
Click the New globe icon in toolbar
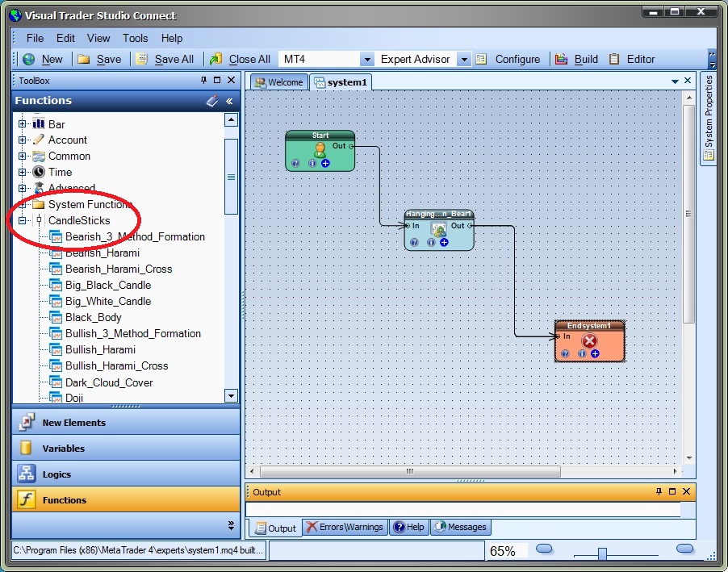click(x=29, y=59)
